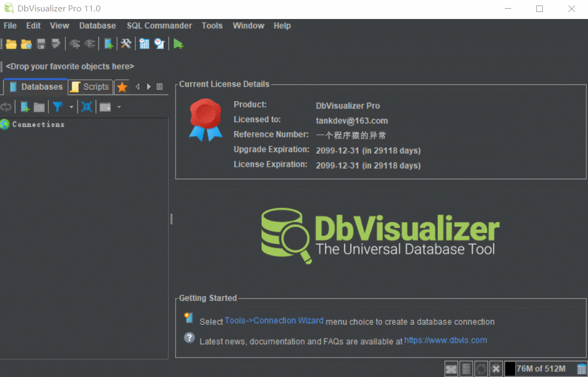Click the favorite objects drop area
The image size is (588, 377).
click(70, 66)
